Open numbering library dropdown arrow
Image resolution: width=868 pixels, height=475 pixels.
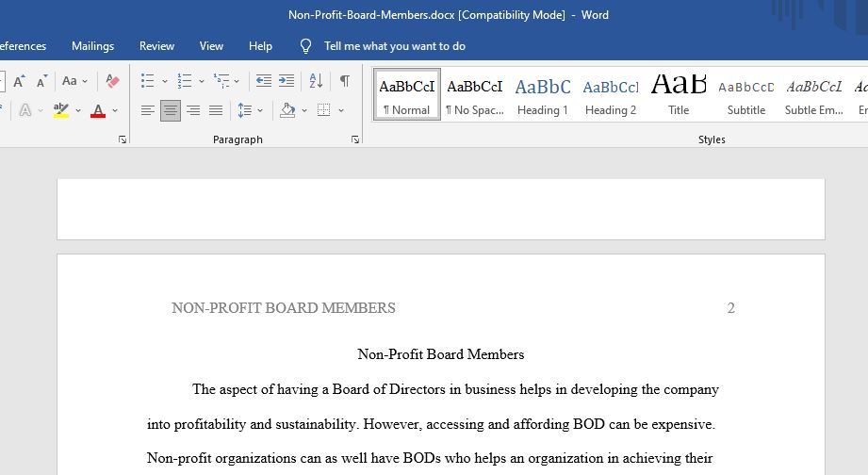click(202, 81)
